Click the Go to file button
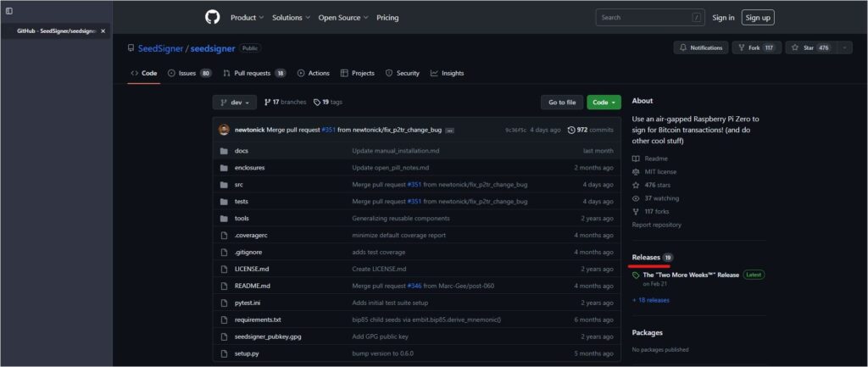The height and width of the screenshot is (367, 868). 562,103
